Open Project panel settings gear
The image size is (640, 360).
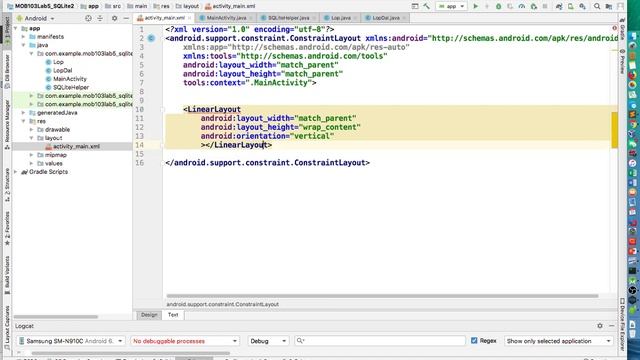114,18
